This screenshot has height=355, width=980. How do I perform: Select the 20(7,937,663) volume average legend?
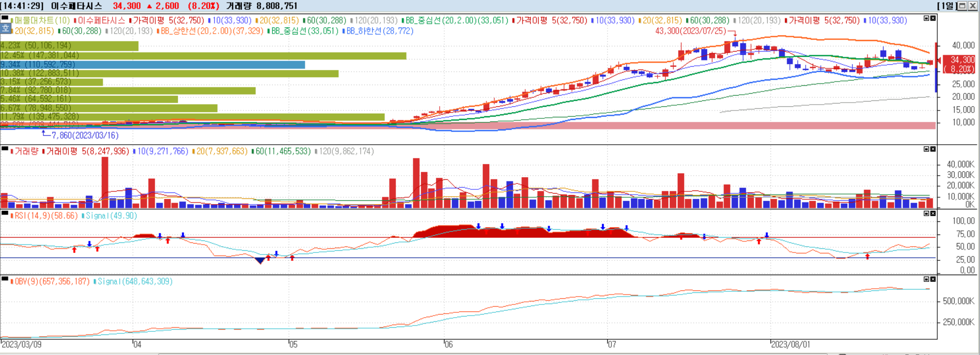pyautogui.click(x=220, y=151)
